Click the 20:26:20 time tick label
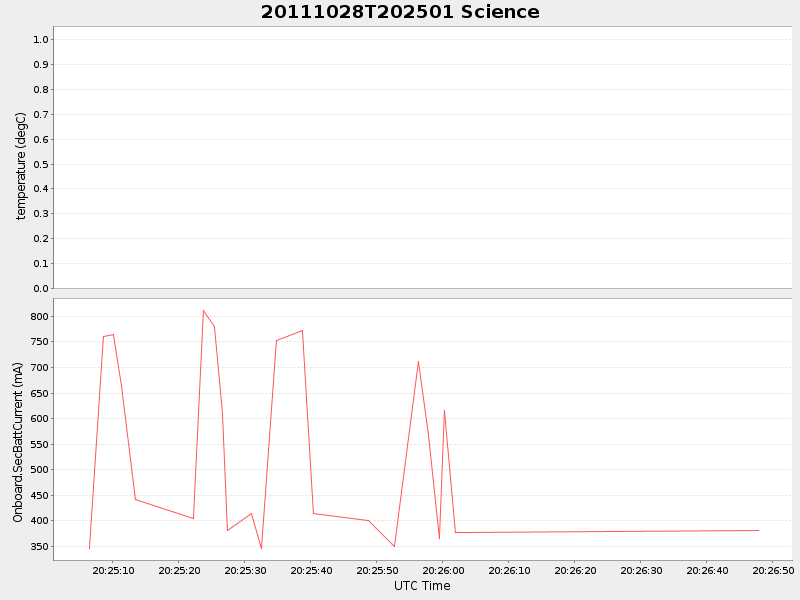The image size is (800, 600). [x=575, y=570]
